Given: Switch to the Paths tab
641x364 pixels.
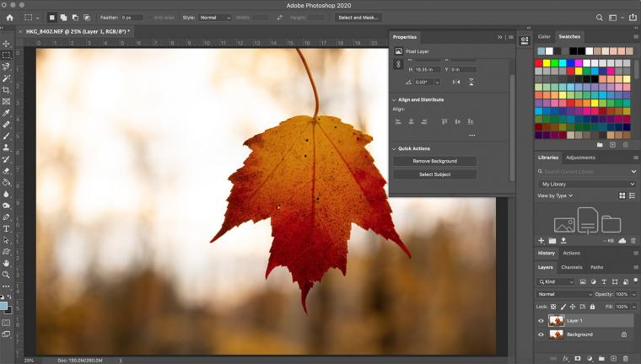Looking at the screenshot, I should pos(597,267).
